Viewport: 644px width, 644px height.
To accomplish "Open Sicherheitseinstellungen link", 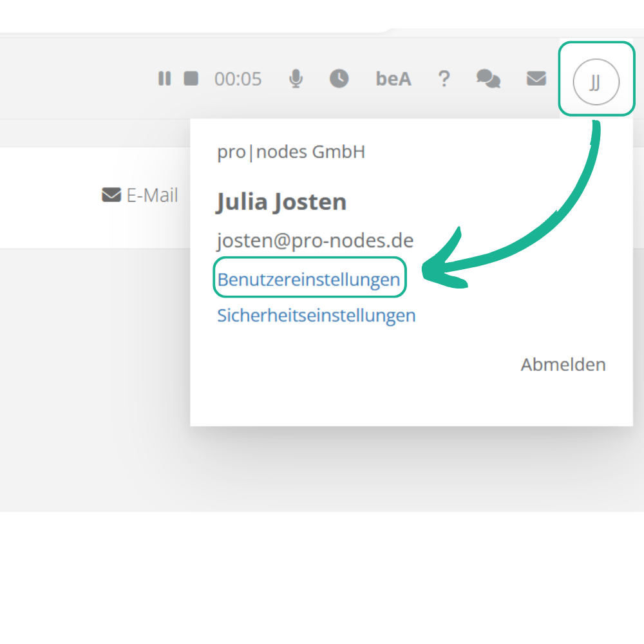I will point(316,316).
